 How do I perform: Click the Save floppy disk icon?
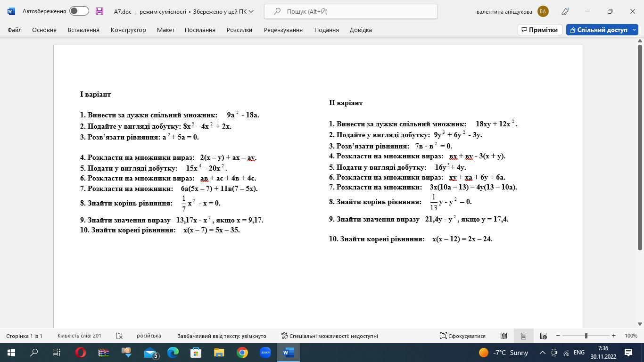pos(99,11)
